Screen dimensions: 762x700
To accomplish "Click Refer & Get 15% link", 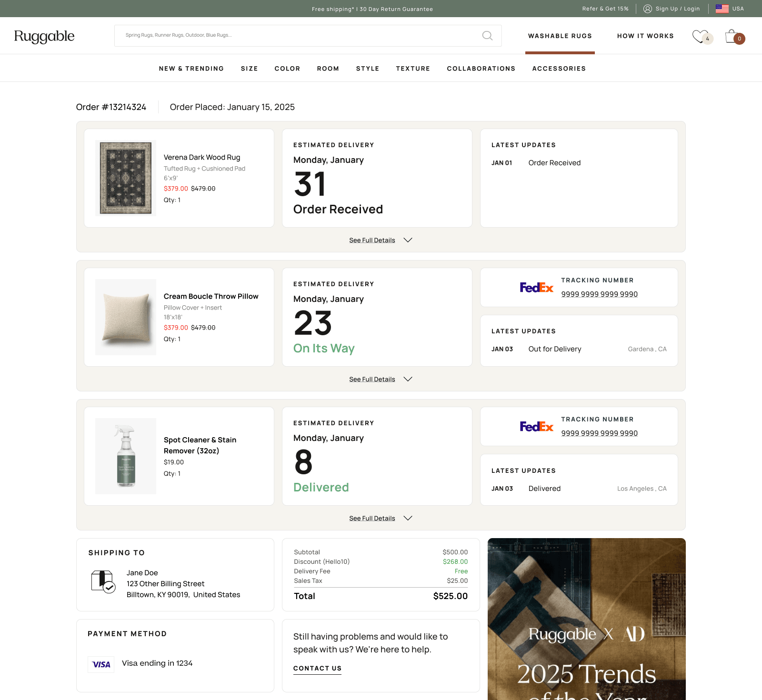I will pos(605,9).
